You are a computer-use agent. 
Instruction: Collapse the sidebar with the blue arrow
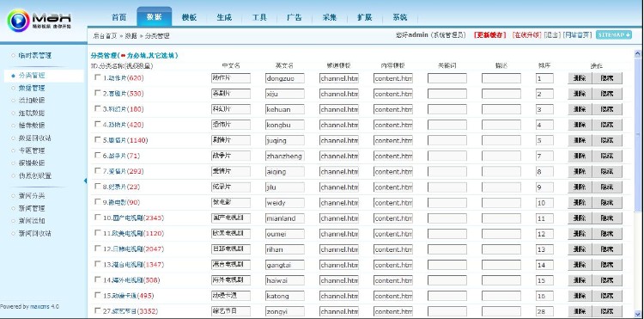[85, 181]
